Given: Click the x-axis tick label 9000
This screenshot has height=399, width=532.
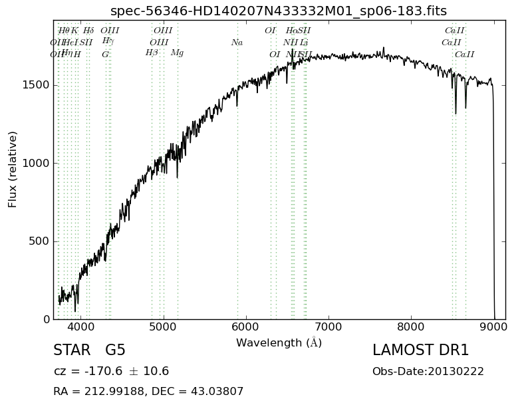Looking at the screenshot, I should 493,327.
